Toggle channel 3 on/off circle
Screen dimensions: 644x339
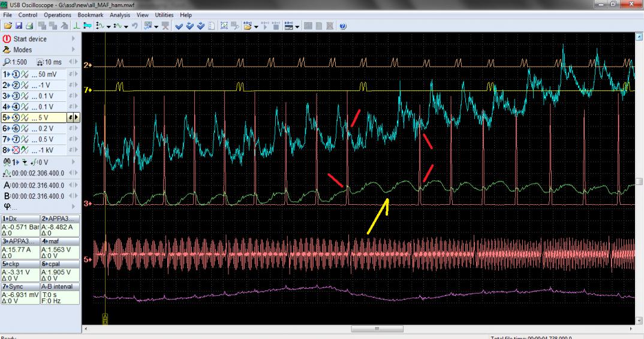(16, 96)
